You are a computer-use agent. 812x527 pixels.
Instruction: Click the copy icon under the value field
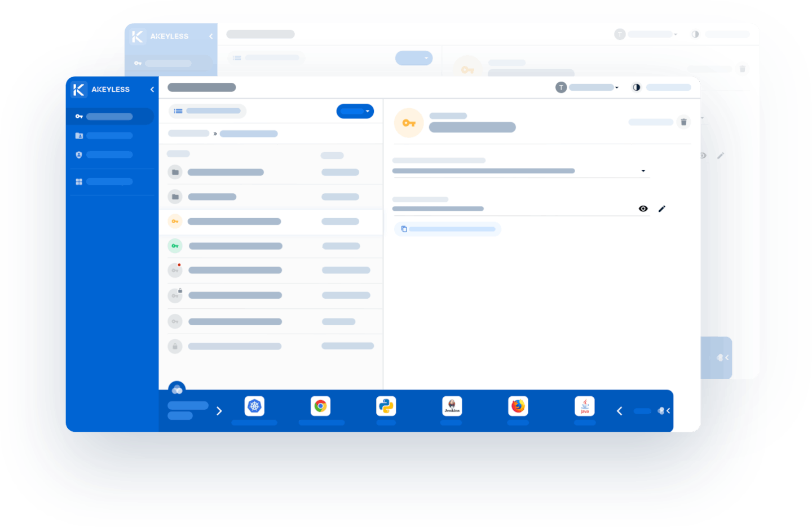[404, 229]
